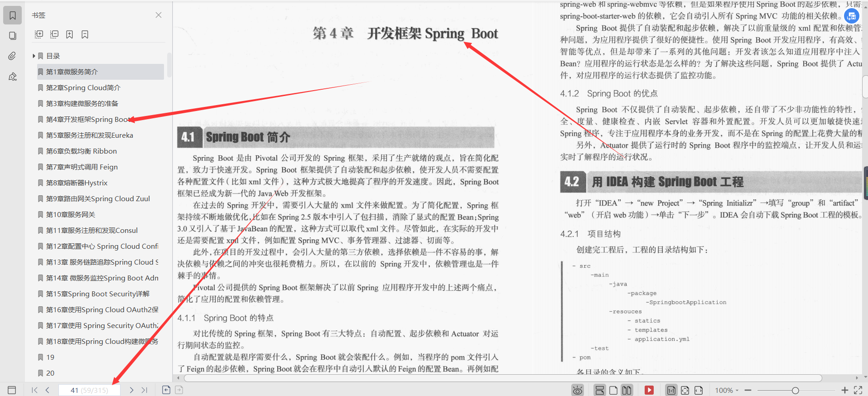Start the red slideshow play button

pos(649,390)
